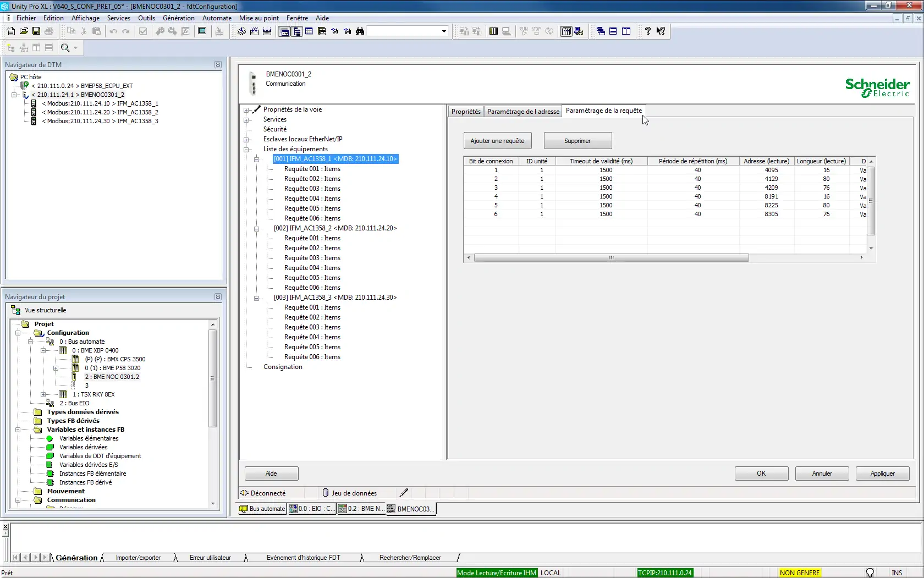
Task: Click the Adresse (lecture) column header
Action: tap(766, 161)
